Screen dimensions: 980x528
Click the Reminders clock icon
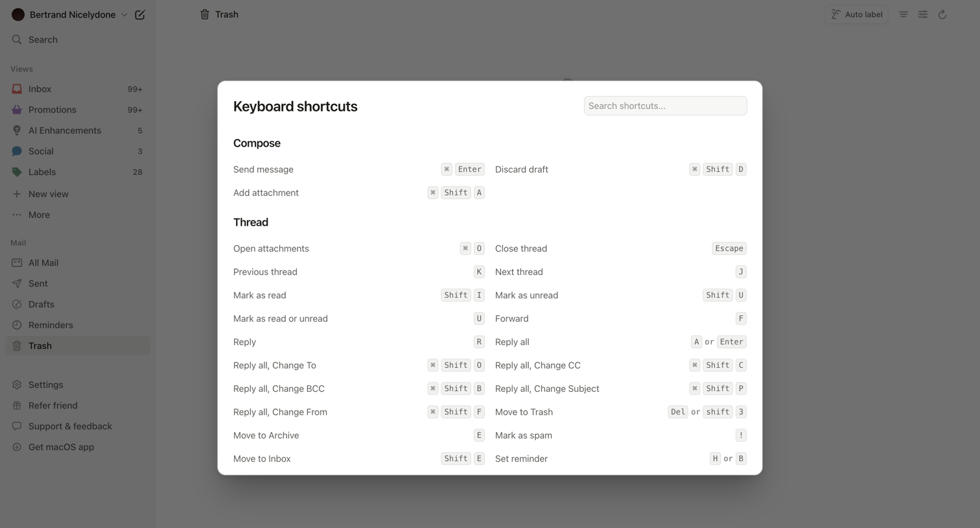(17, 325)
